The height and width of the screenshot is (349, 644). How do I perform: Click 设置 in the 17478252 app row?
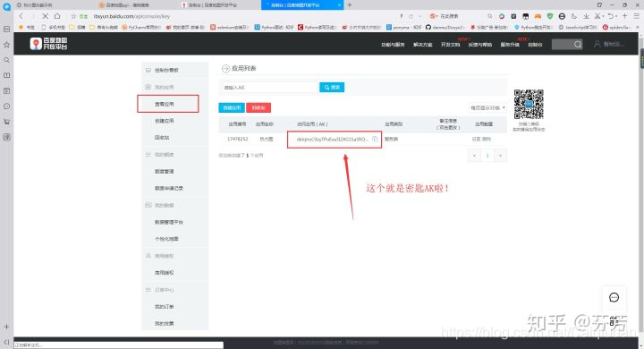pyautogui.click(x=476, y=139)
